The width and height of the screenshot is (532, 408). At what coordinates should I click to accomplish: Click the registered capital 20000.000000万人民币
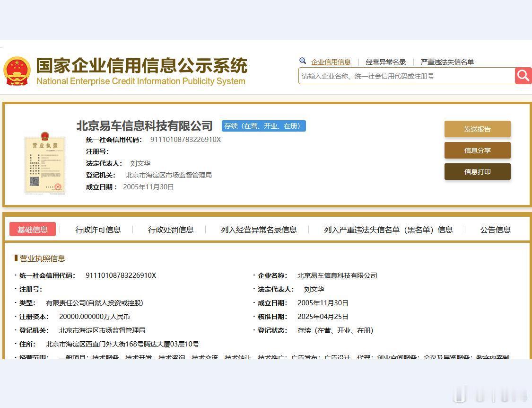pos(95,317)
